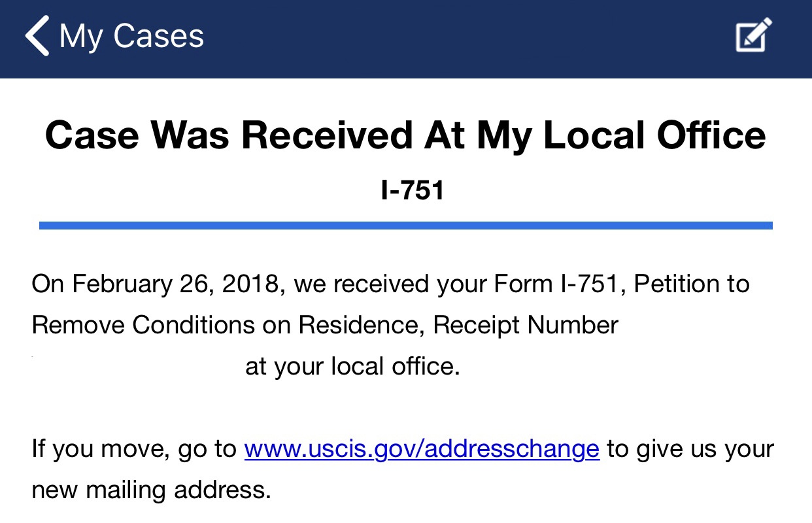Screen dimensions: 812x523
Task: Tap the I-751 form subtitle
Action: pos(413,190)
